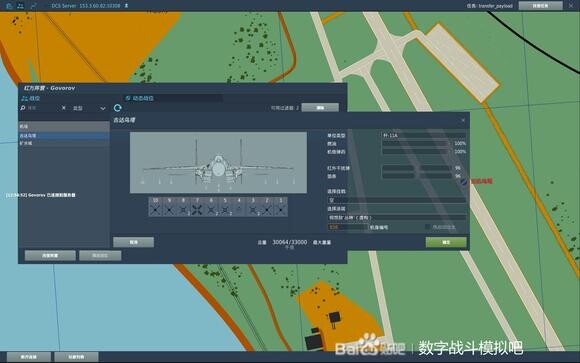Click the 机场 airfield list header

click(64, 127)
